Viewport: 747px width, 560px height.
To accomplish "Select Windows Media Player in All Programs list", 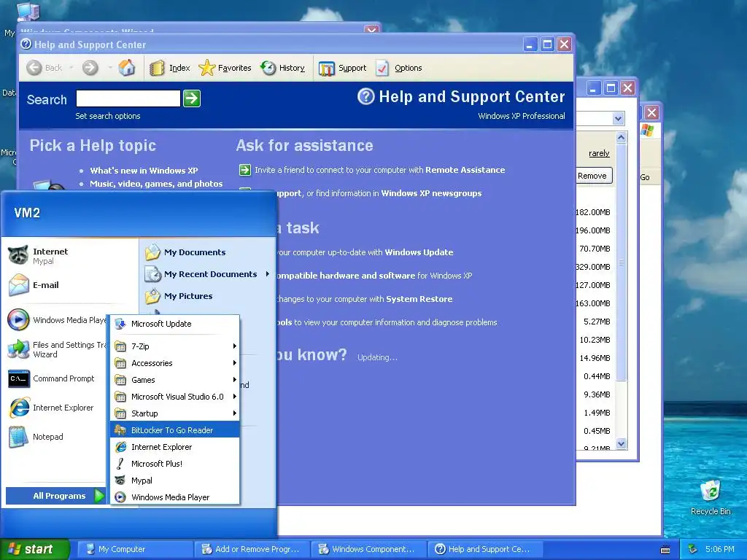I will pos(175,497).
